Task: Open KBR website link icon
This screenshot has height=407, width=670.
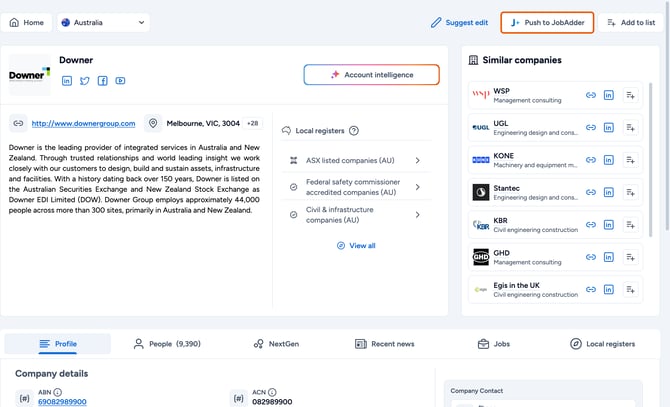Action: 591,225
